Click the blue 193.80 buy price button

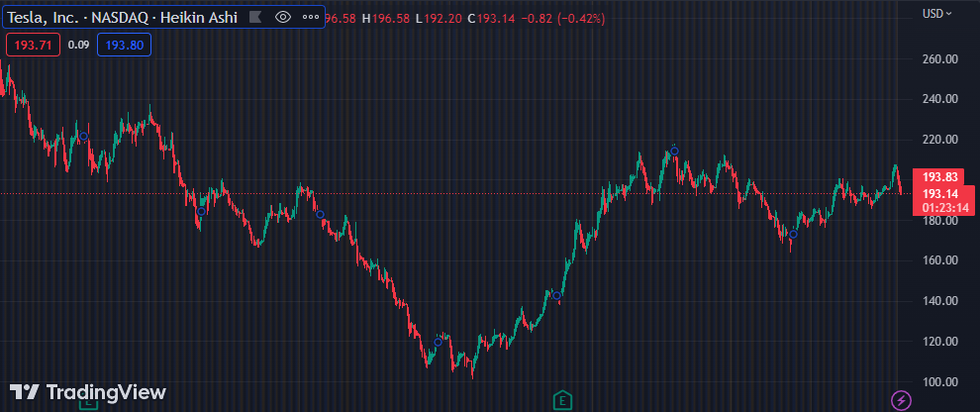[124, 45]
